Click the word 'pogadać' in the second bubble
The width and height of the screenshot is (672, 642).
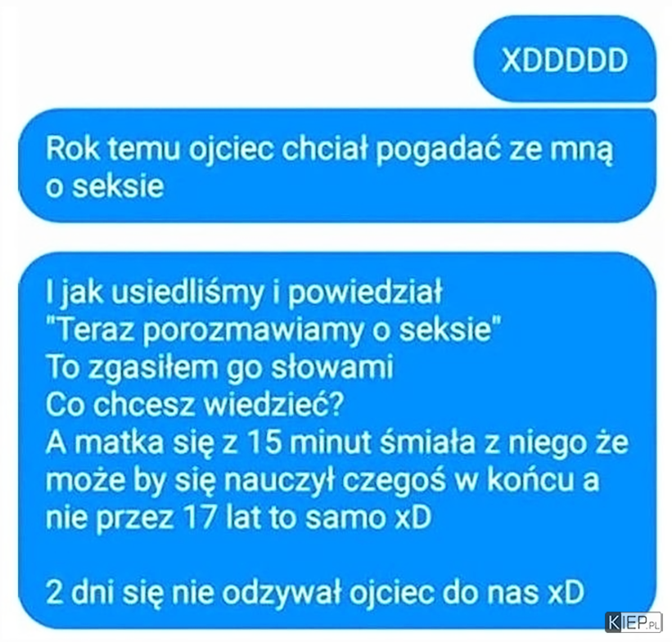pyautogui.click(x=438, y=151)
